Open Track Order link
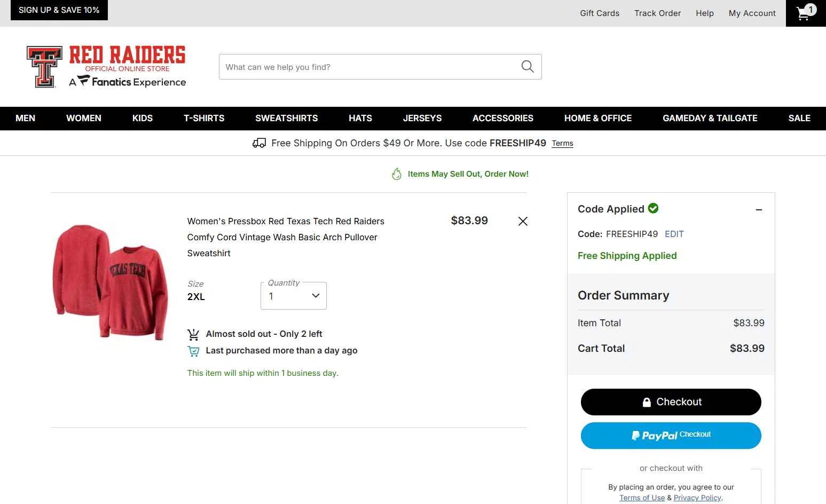 [x=658, y=13]
